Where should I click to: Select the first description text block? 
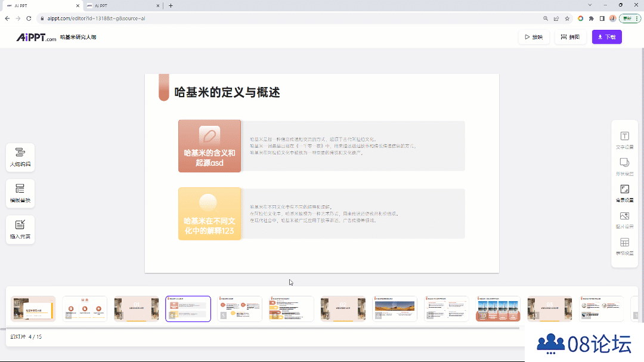point(333,146)
